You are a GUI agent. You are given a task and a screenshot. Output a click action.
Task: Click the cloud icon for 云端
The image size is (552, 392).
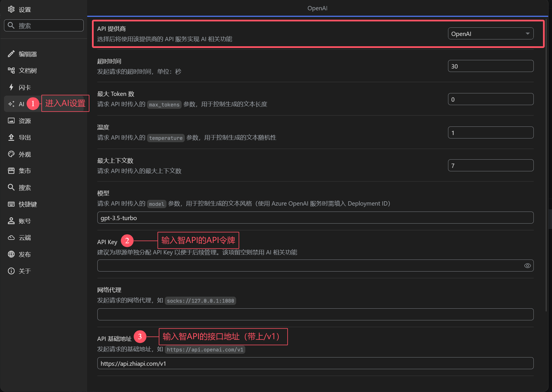[x=11, y=238]
